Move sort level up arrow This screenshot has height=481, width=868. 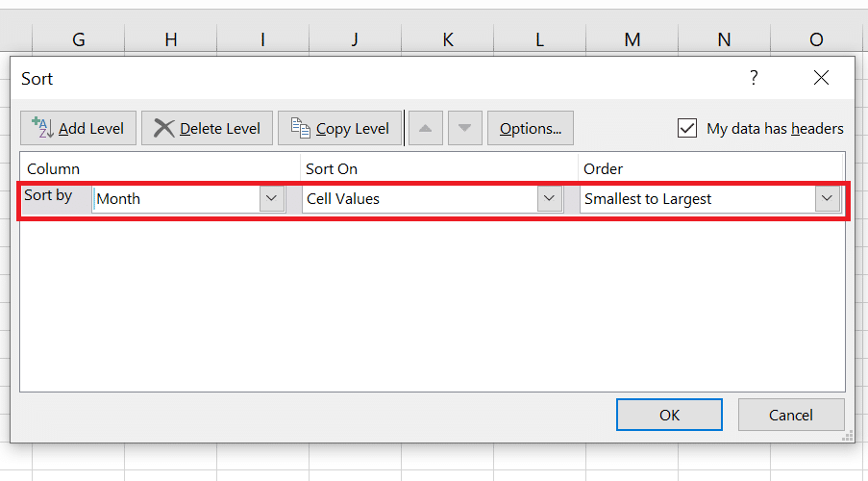tap(425, 128)
